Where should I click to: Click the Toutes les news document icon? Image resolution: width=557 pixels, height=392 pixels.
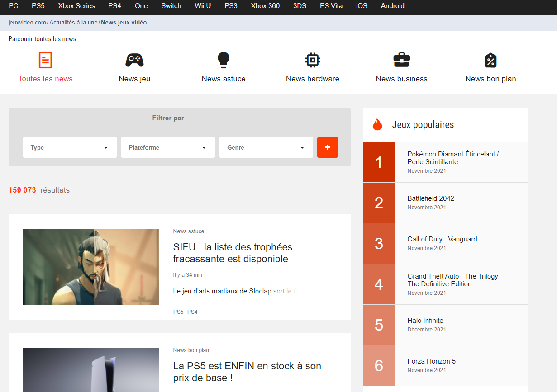45,60
